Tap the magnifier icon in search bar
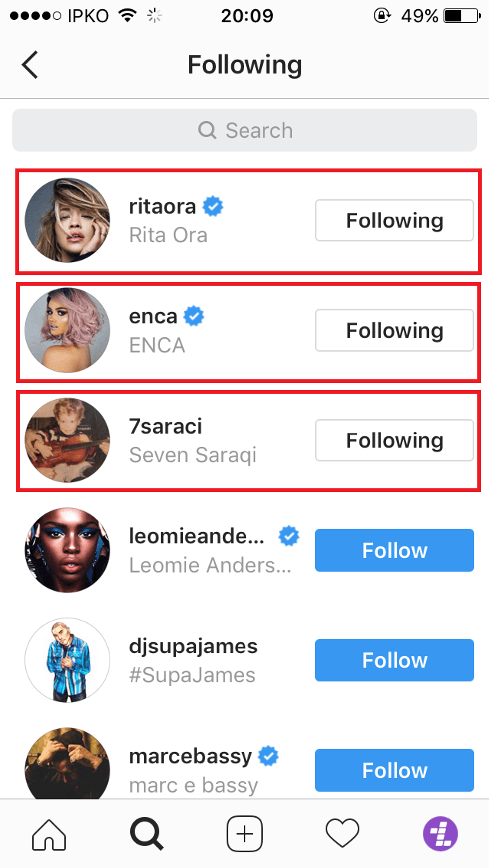The image size is (489, 868). (x=207, y=130)
